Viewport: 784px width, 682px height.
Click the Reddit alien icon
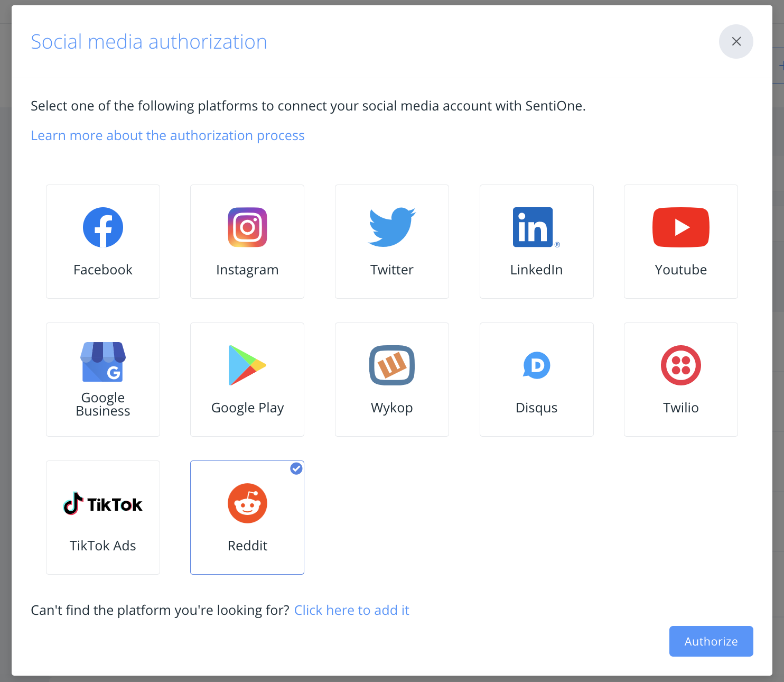(x=247, y=503)
